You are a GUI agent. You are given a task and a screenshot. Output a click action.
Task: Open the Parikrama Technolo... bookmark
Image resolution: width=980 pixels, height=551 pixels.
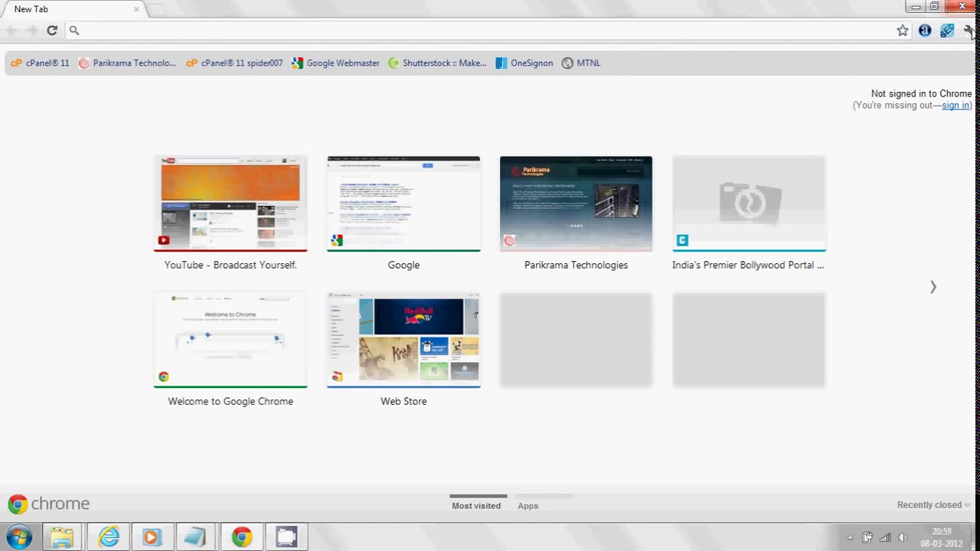[x=127, y=64]
